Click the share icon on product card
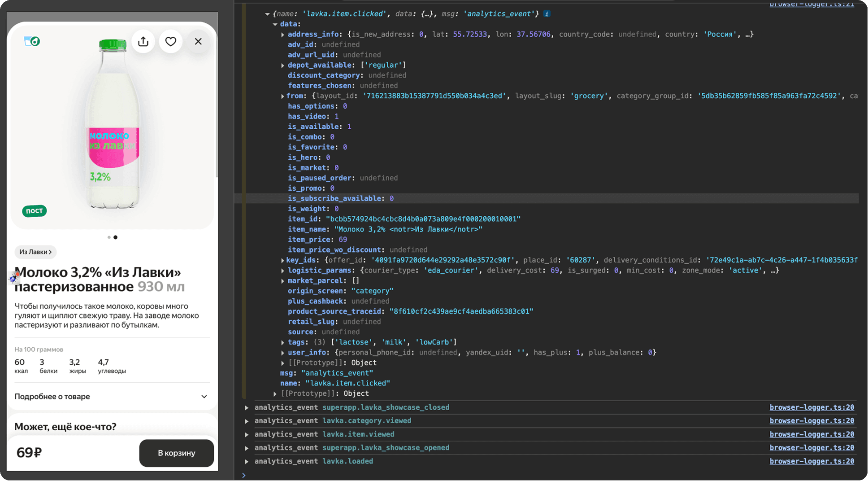 (x=143, y=42)
